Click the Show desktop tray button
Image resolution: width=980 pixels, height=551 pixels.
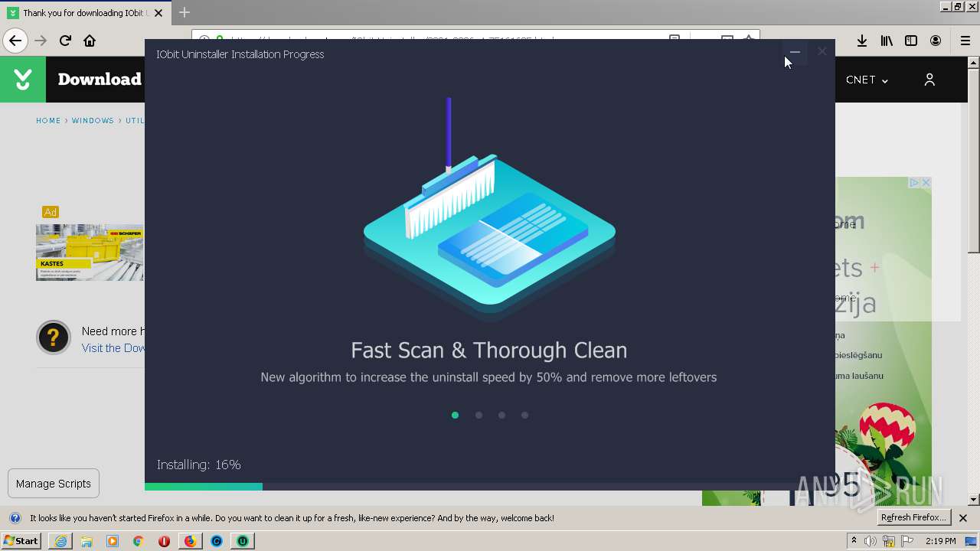pos(972,541)
